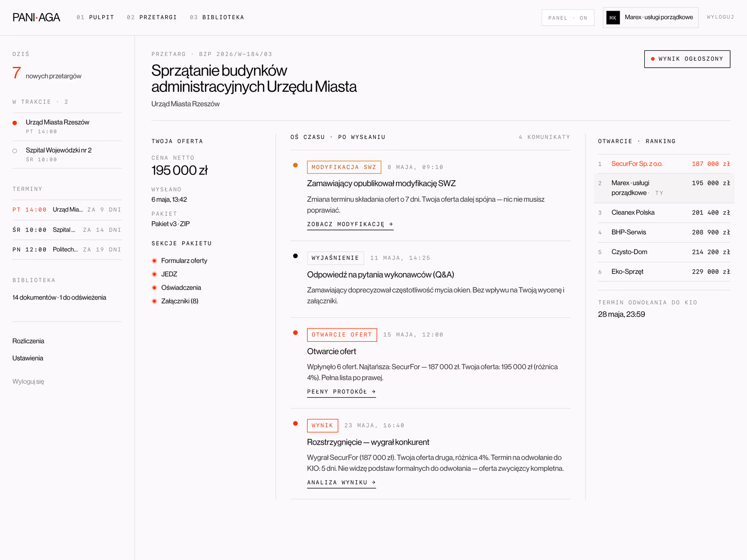Select SecurFor Sp. z o.o. ranking row
This screenshot has width=747, height=560.
[x=664, y=164]
